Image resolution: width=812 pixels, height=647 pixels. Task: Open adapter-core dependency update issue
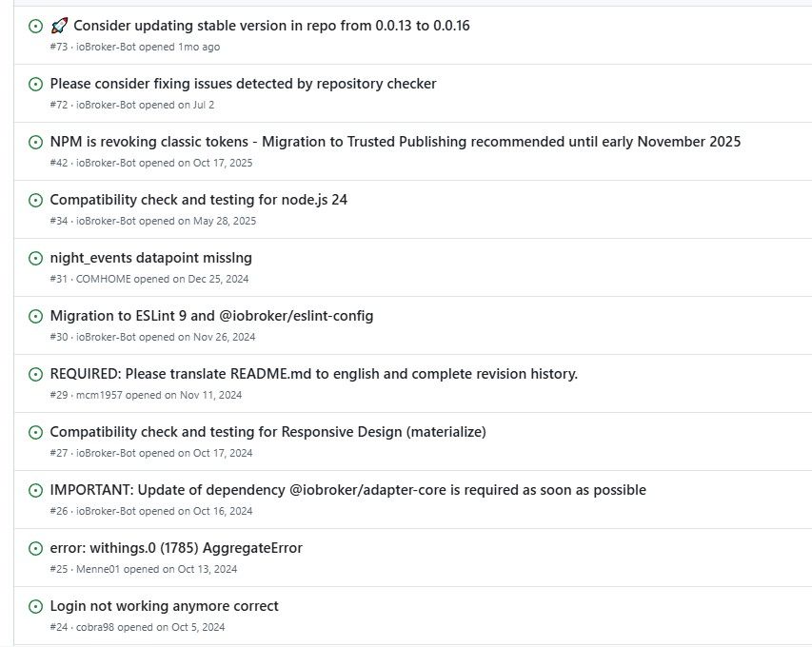tap(348, 490)
